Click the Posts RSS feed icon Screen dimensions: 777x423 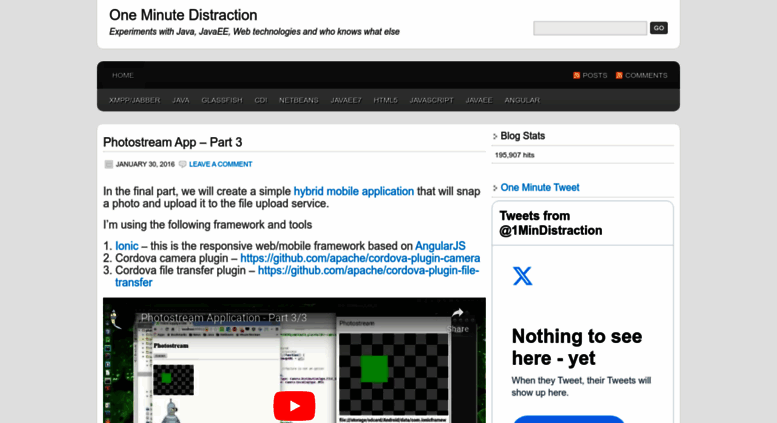point(576,75)
